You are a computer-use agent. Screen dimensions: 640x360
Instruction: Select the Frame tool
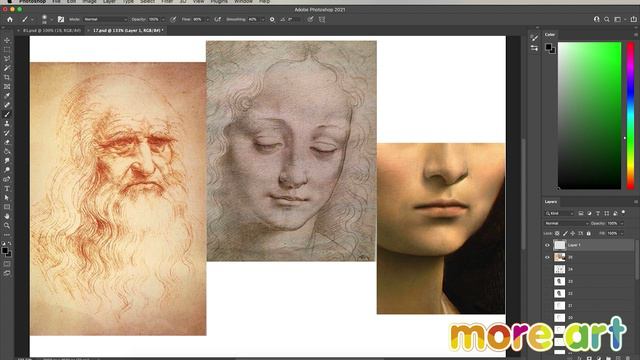[7, 87]
